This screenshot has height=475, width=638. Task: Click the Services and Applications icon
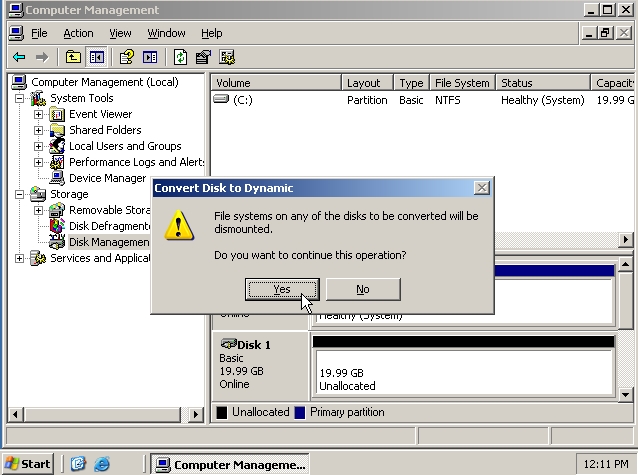click(38, 258)
